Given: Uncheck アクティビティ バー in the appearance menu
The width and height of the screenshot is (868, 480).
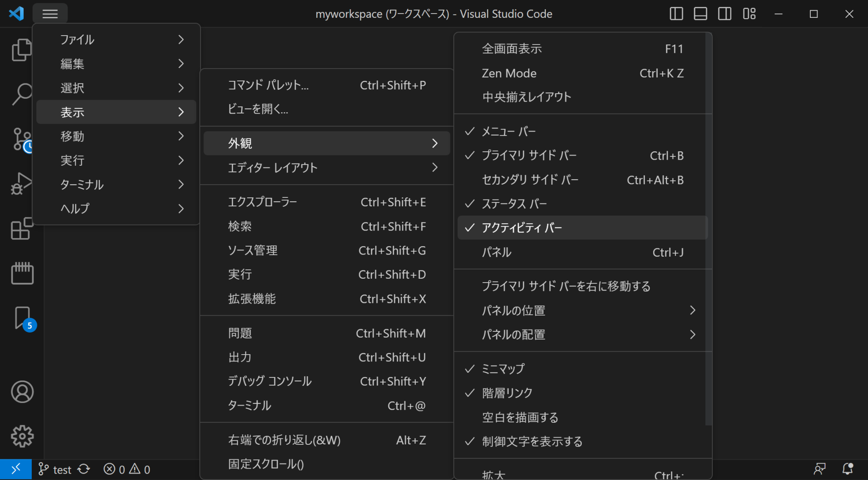Looking at the screenshot, I should (521, 228).
